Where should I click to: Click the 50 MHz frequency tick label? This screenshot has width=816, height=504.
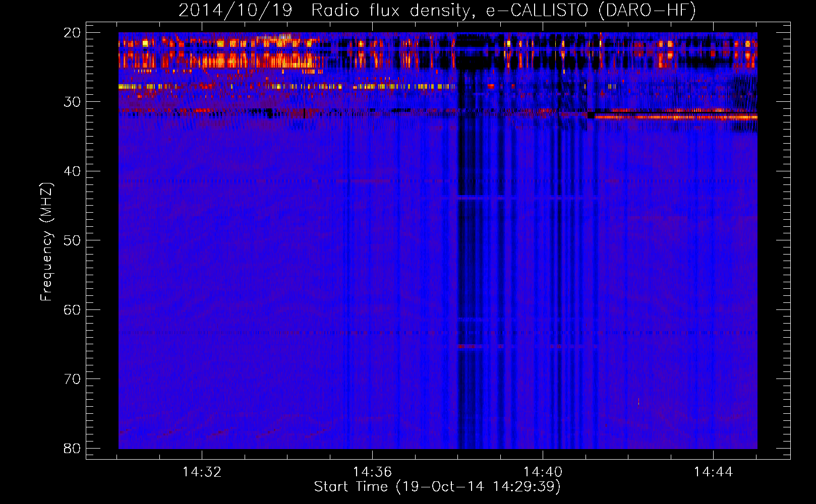[x=72, y=240]
